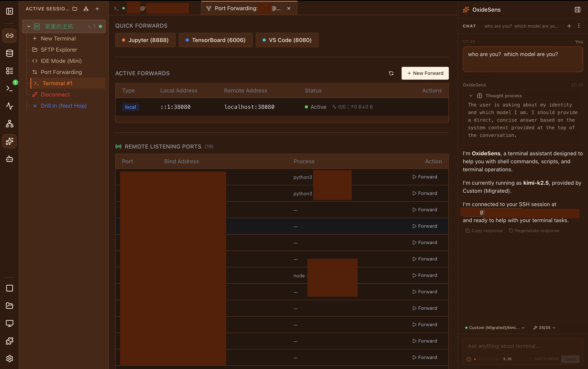Open the OxideSens AI sparkle icon

point(10,141)
